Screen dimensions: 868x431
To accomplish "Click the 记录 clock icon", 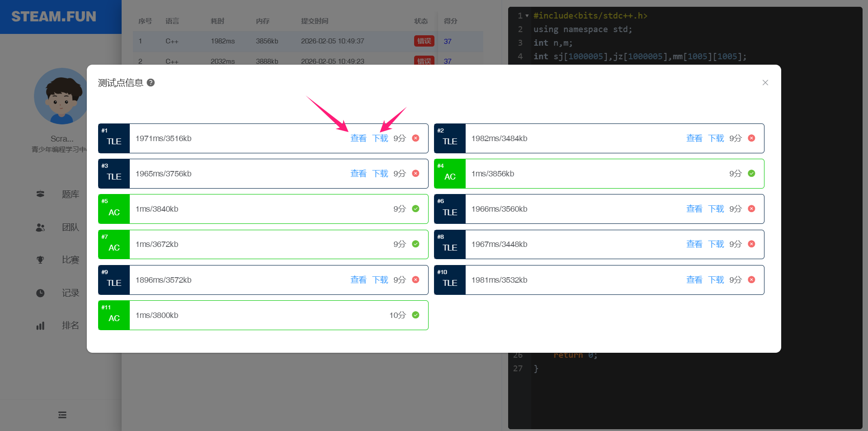I will coord(40,293).
